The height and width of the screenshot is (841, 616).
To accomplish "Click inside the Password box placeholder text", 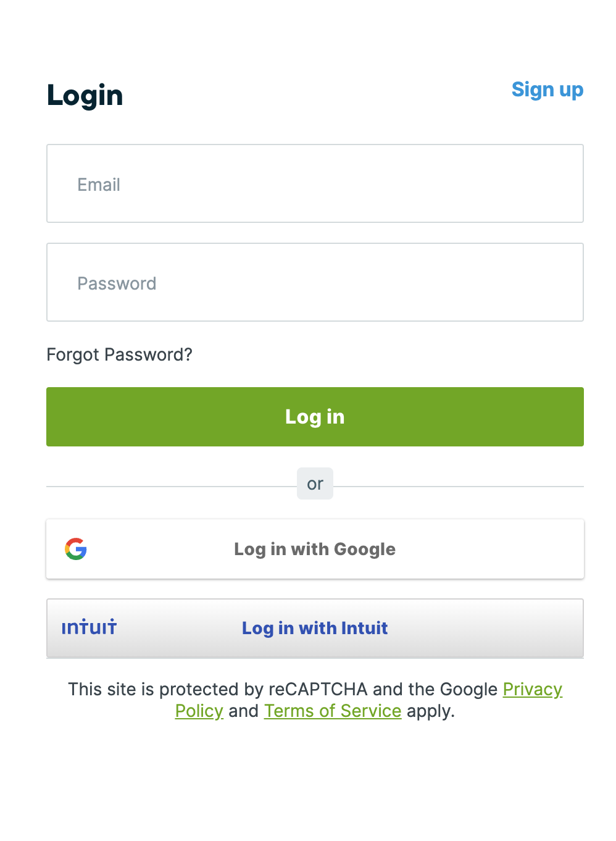I will point(117,283).
